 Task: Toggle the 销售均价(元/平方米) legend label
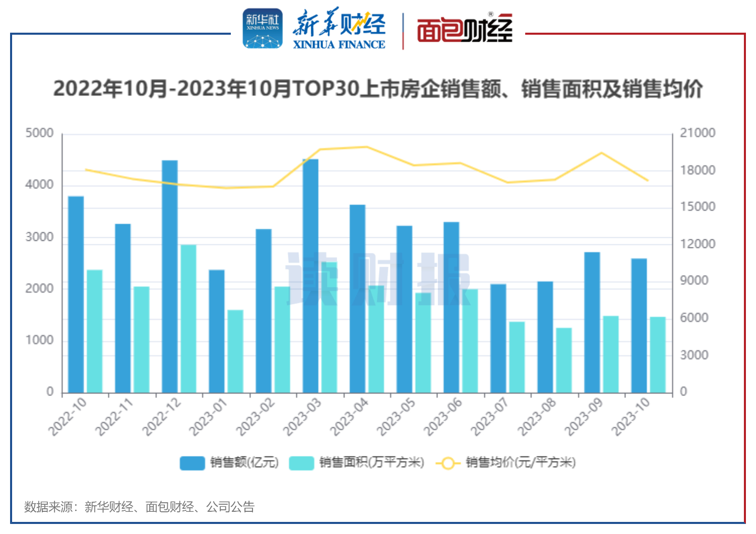point(520,462)
